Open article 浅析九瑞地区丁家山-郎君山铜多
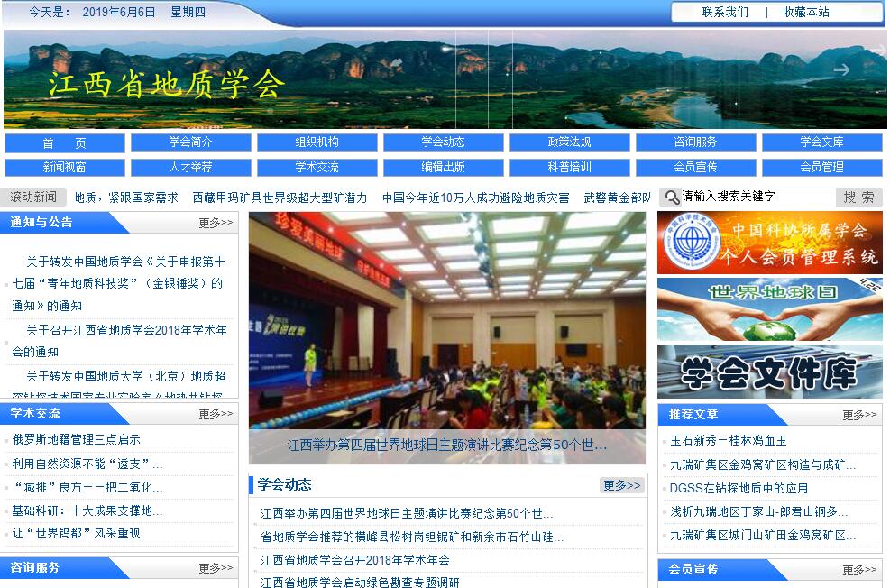This screenshot has width=890, height=588. (x=759, y=511)
